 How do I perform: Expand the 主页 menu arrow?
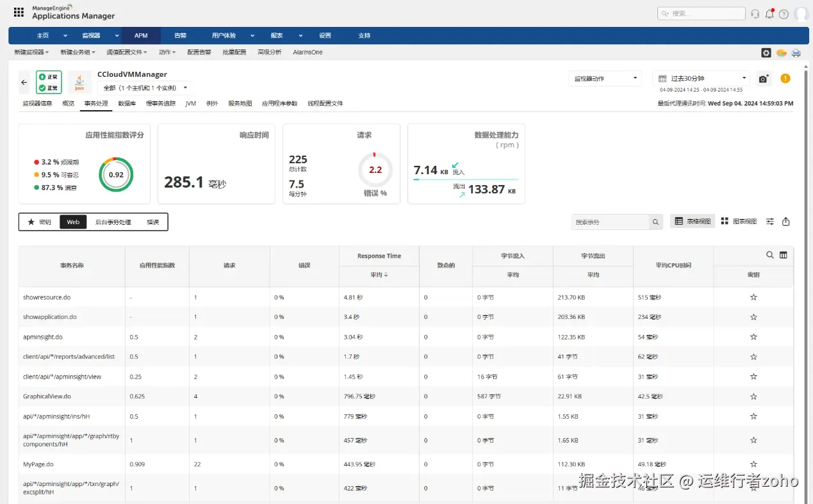tap(65, 36)
